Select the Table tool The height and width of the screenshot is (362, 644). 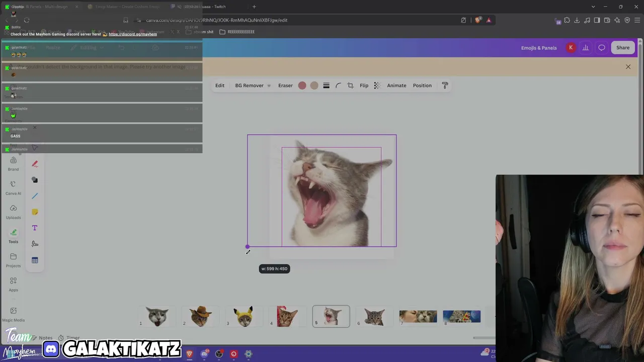coord(35,260)
